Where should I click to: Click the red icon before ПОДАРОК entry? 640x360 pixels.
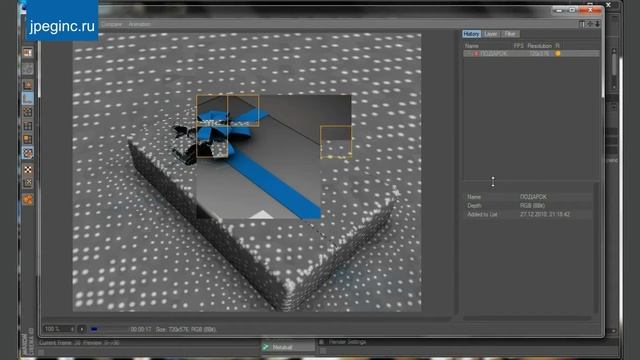(x=476, y=53)
